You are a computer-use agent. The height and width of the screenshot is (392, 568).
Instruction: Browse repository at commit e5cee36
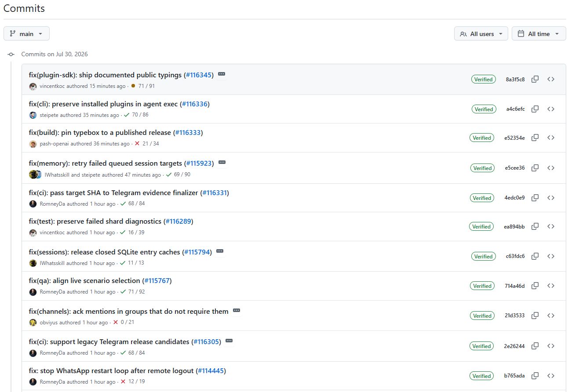(551, 168)
